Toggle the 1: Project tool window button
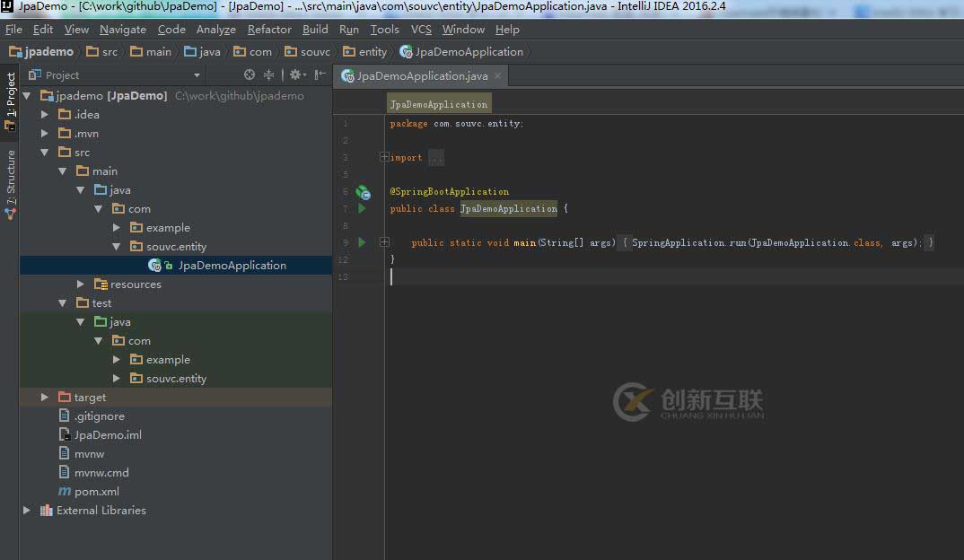 pos(10,101)
